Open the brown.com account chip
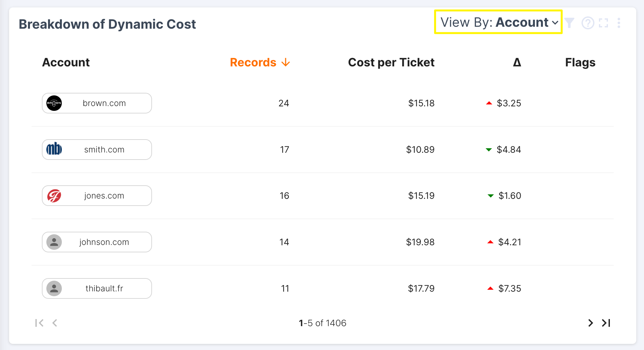 tap(97, 103)
